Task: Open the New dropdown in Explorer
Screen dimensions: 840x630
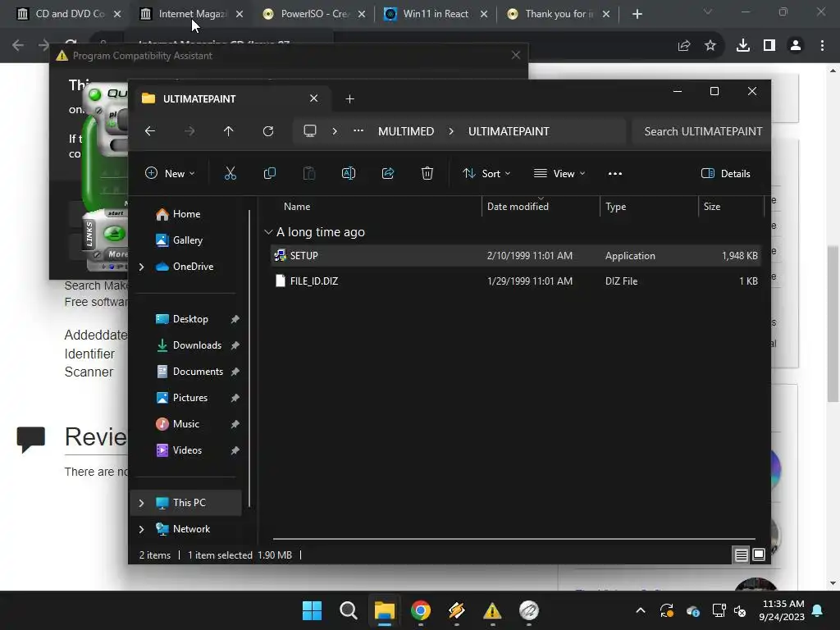Action: [x=170, y=174]
